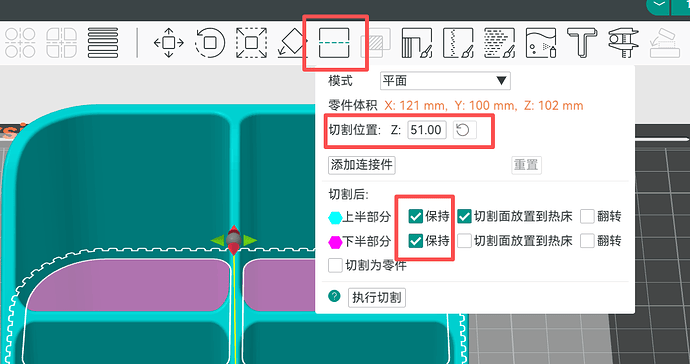Toggle the Cut tool icon

[x=334, y=43]
